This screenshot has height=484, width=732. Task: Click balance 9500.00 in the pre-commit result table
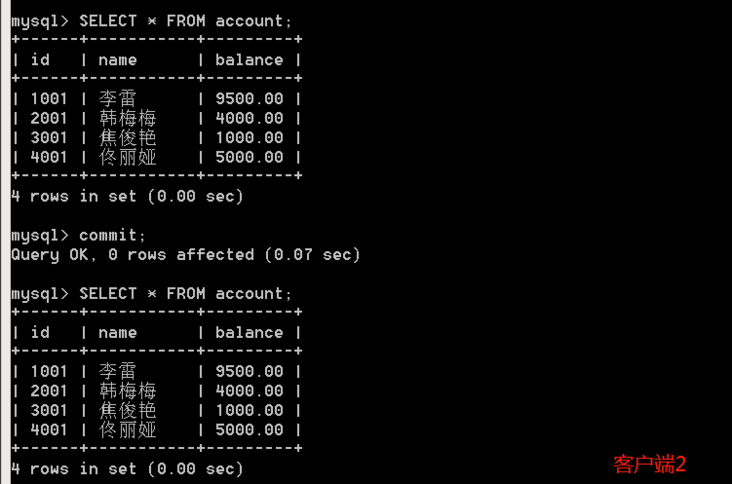(x=249, y=99)
